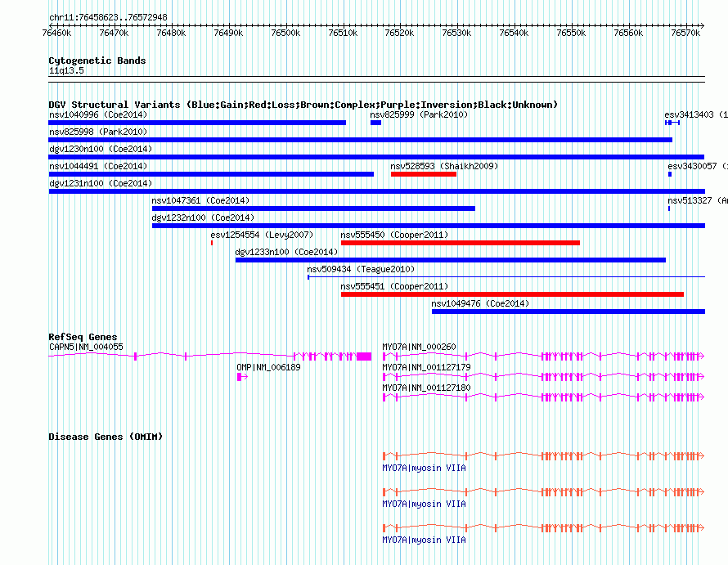Click the 76520k ruler tick label
This screenshot has height=565, width=728.
[399, 33]
